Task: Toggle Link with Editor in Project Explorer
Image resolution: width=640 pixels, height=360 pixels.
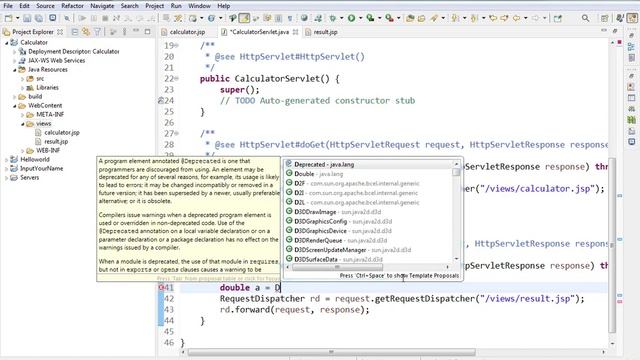Action: point(86,31)
